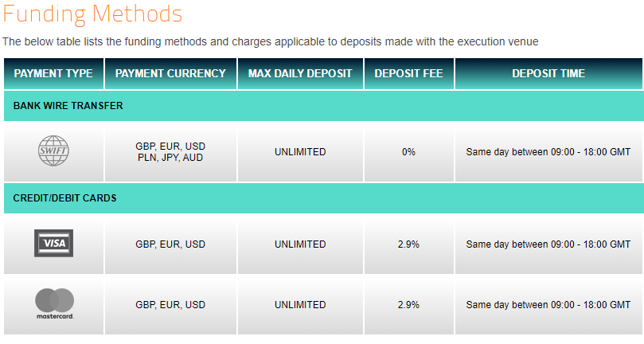
Task: Select the Bank Wire Transfer section row
Action: click(323, 106)
